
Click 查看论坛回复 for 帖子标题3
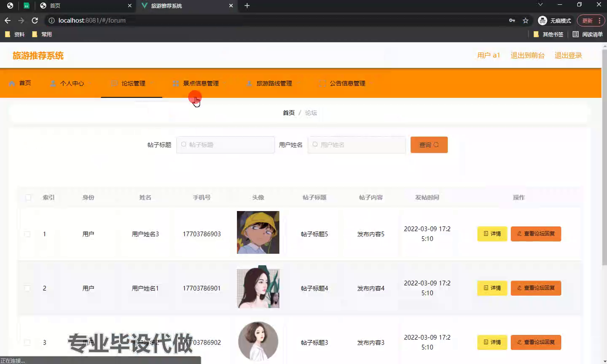coord(536,342)
